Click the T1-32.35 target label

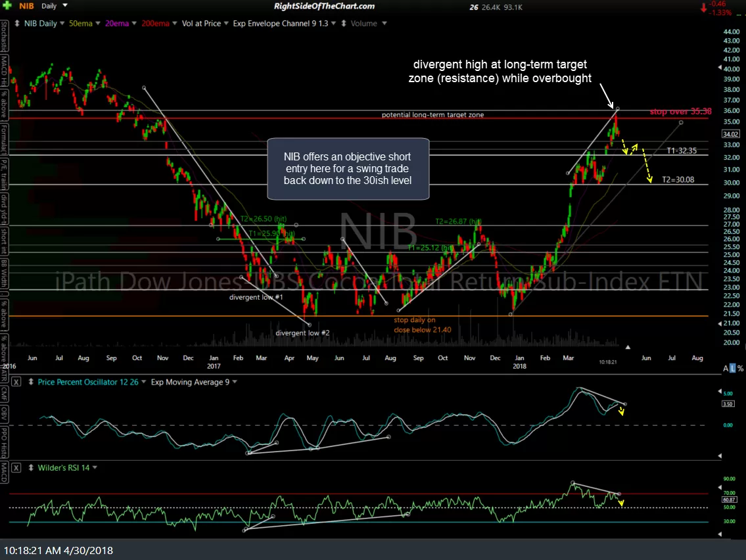[x=682, y=151]
